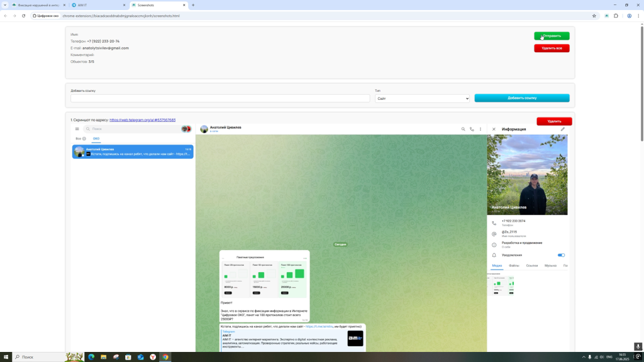Click the pencil edit icon in Информация panel
The width and height of the screenshot is (644, 362).
pyautogui.click(x=563, y=129)
